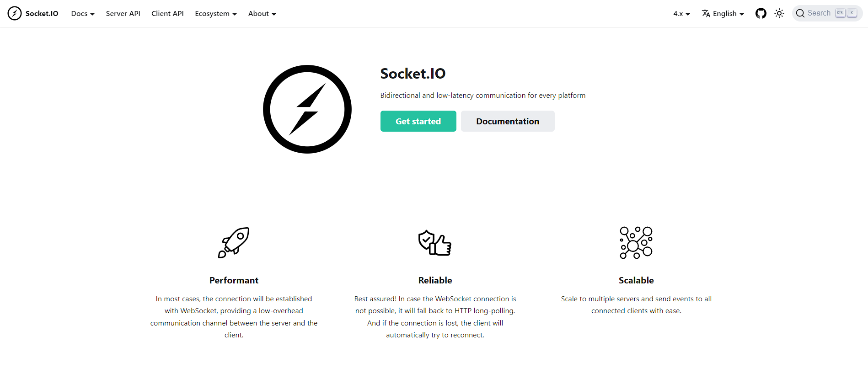Open the 4.x version selector
Viewport: 868px width, 379px height.
(x=681, y=13)
